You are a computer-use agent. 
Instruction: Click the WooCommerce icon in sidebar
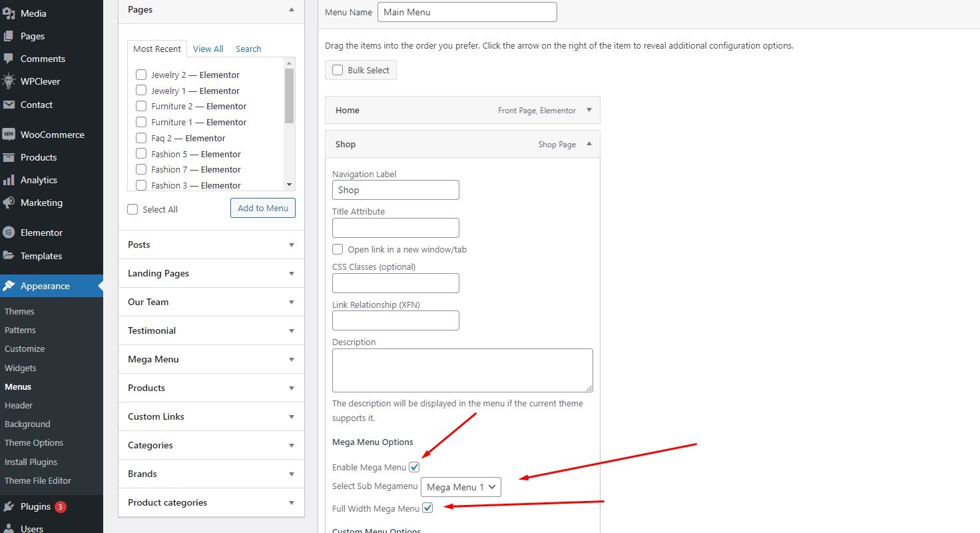point(9,135)
